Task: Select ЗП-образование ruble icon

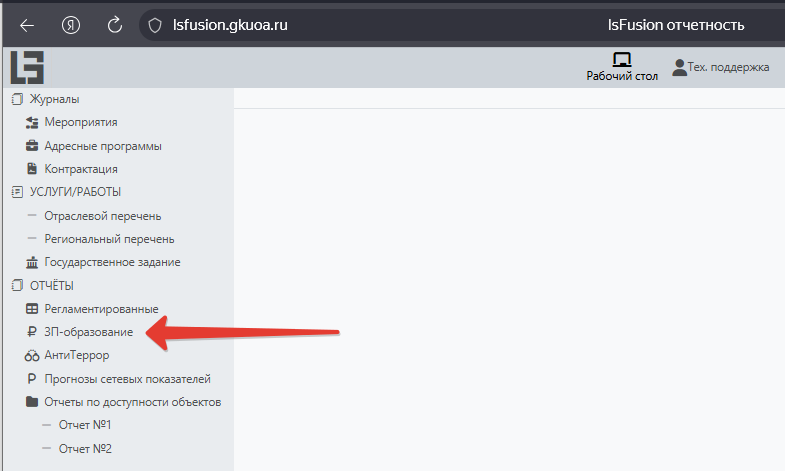Action: 32,332
